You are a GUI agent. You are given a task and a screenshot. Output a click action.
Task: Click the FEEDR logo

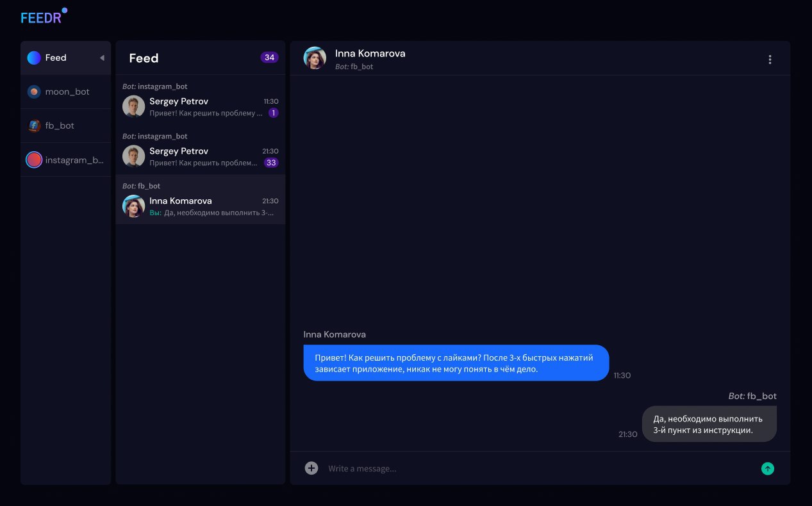click(44, 17)
